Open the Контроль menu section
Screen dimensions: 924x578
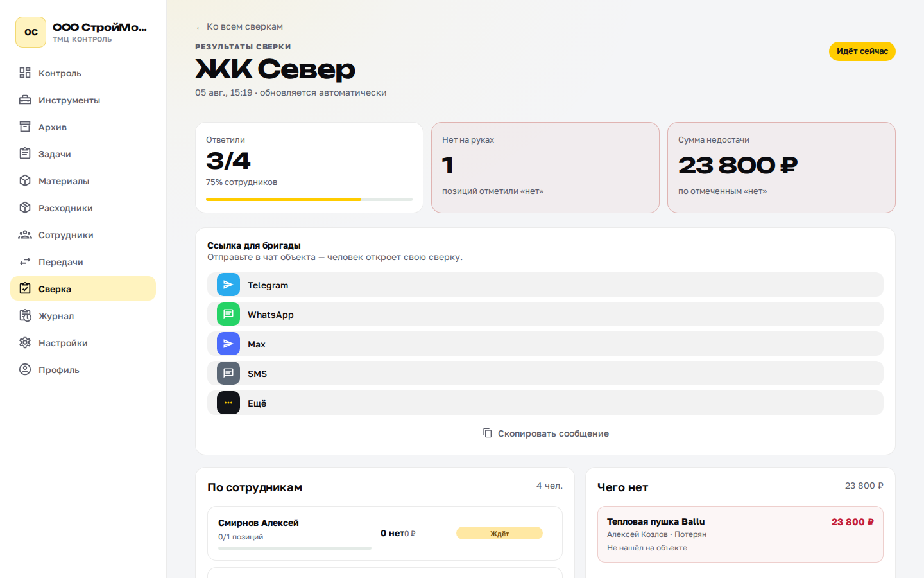(83, 73)
